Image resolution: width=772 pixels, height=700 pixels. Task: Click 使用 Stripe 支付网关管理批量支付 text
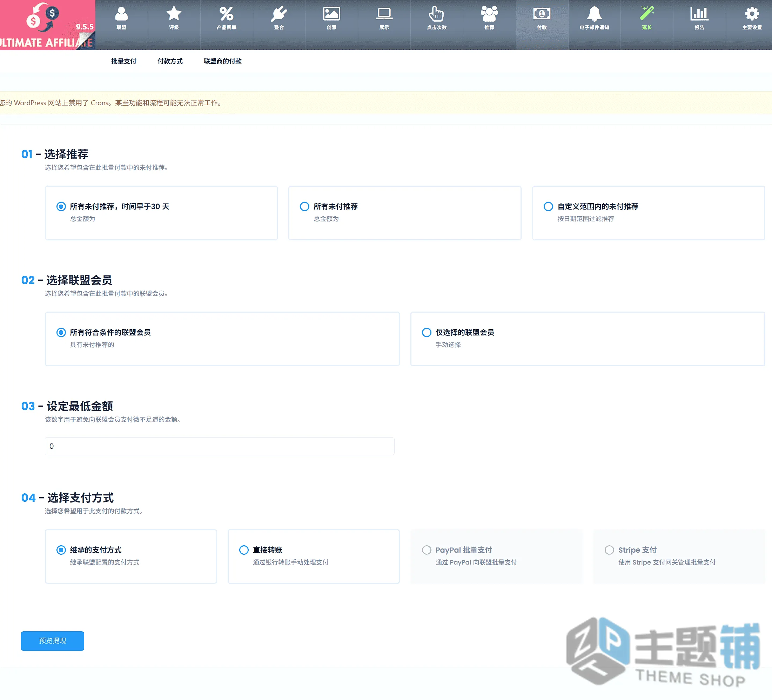tap(667, 562)
